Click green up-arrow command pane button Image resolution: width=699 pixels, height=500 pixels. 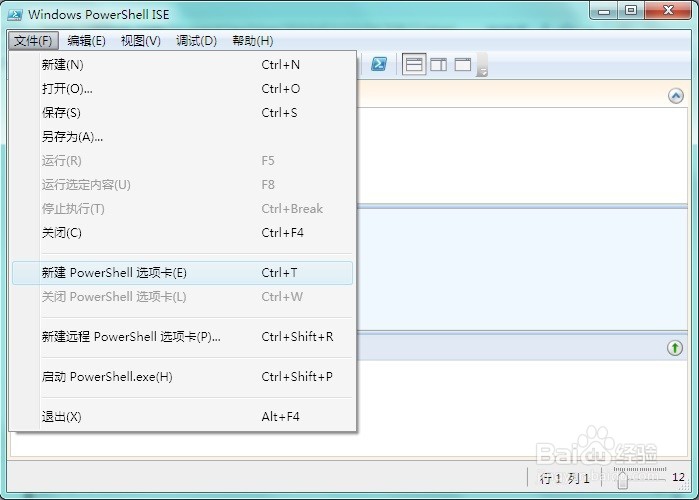click(x=675, y=348)
